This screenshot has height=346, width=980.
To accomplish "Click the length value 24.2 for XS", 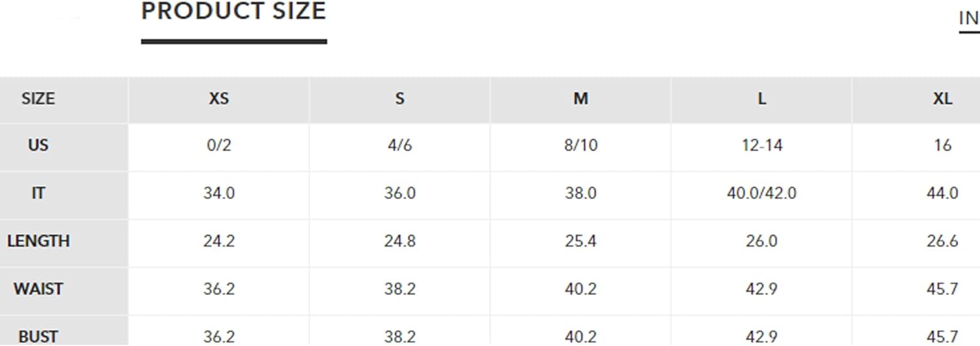I will tap(219, 241).
